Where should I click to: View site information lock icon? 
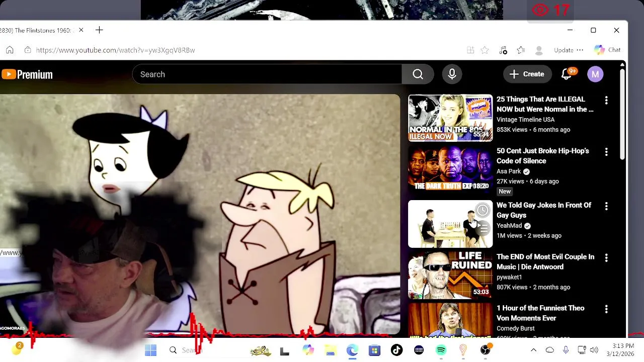click(28, 50)
